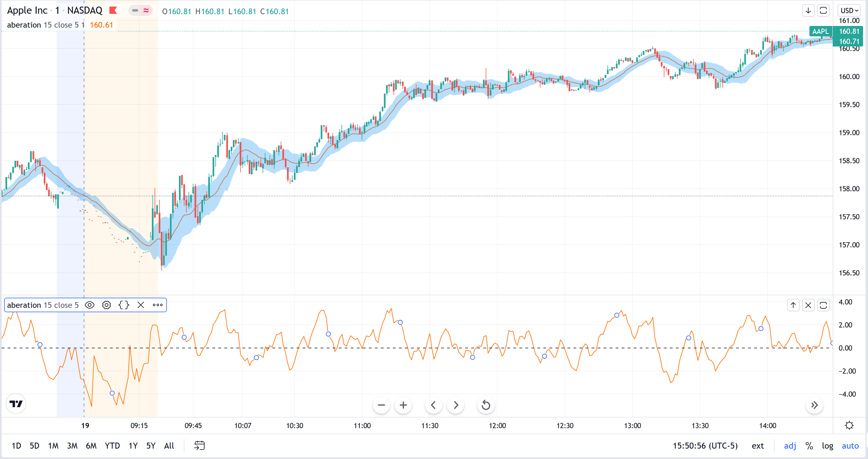Reset the chart view

pyautogui.click(x=486, y=405)
